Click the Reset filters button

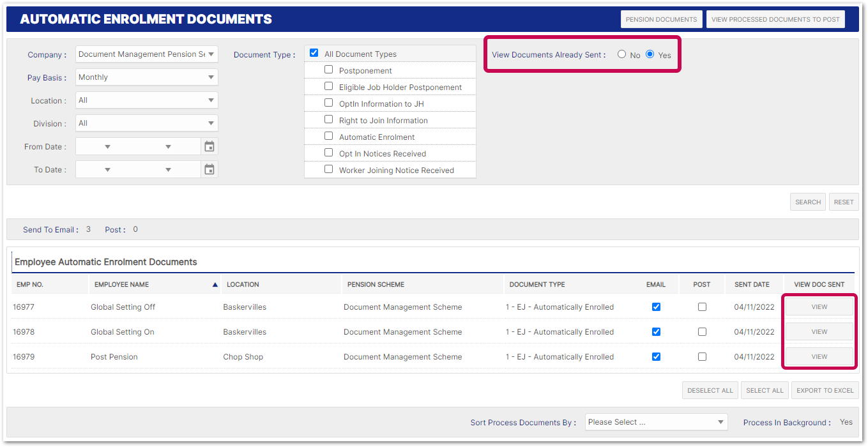click(843, 202)
